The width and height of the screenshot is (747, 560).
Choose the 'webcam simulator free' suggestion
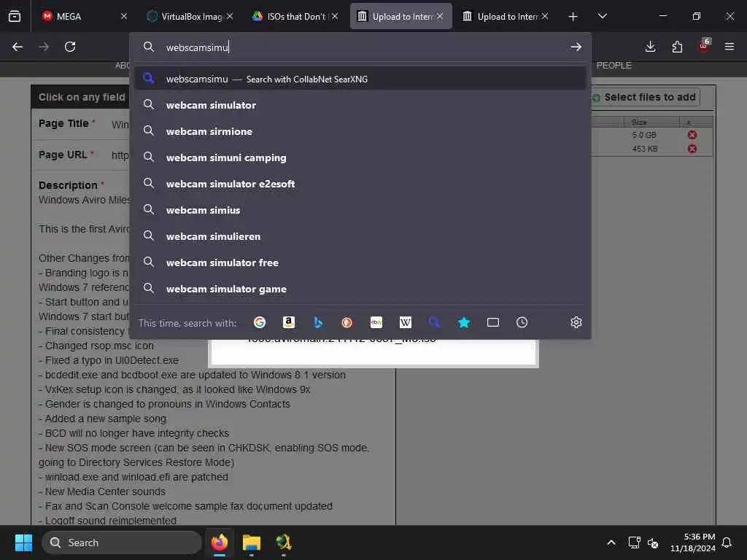coord(360,262)
